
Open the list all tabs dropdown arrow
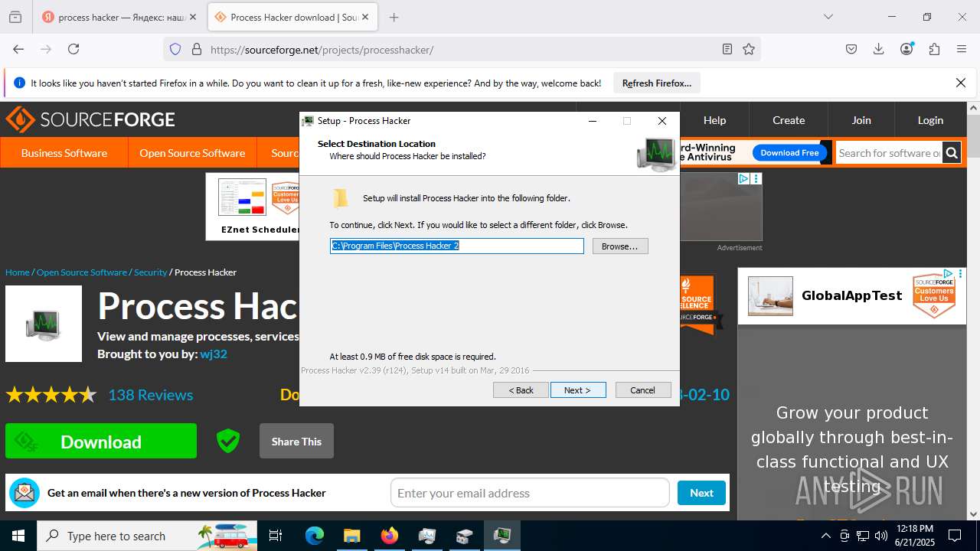tap(828, 17)
